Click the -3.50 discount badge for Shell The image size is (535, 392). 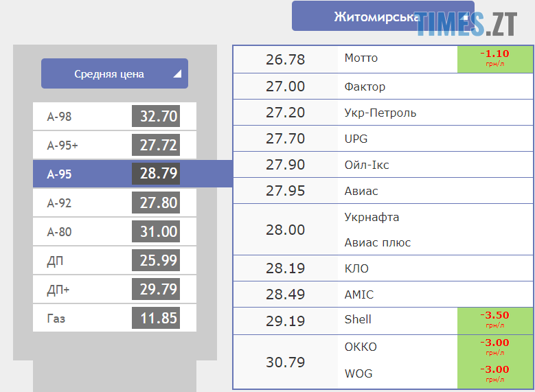[x=495, y=319]
